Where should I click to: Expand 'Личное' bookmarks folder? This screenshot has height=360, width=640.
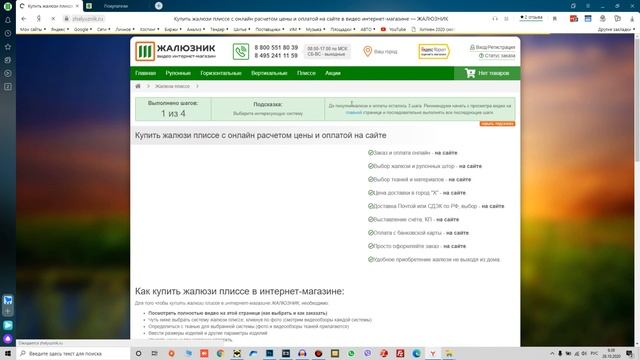[x=124, y=29]
